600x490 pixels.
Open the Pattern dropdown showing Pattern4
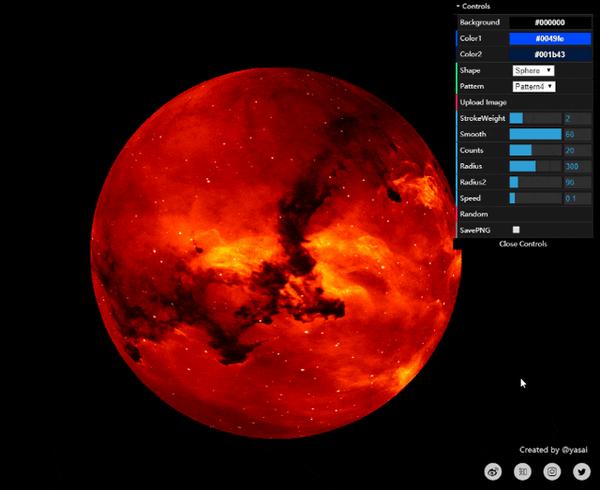(534, 86)
